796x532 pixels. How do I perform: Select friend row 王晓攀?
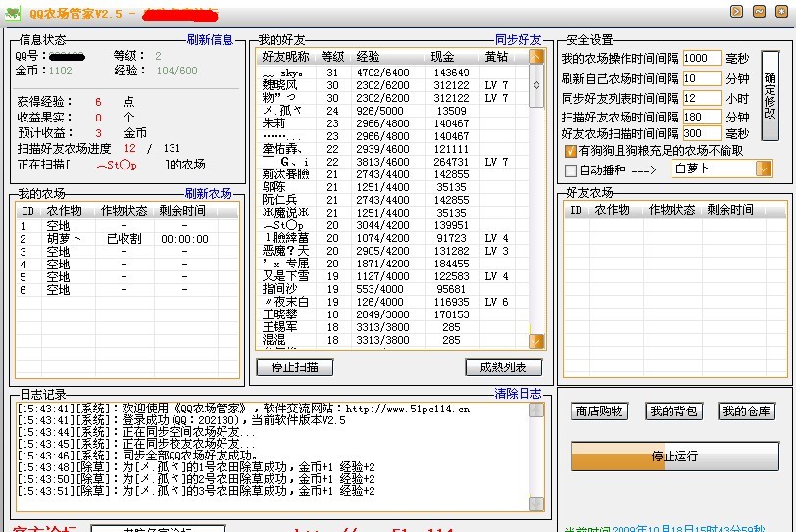pyautogui.click(x=393, y=314)
